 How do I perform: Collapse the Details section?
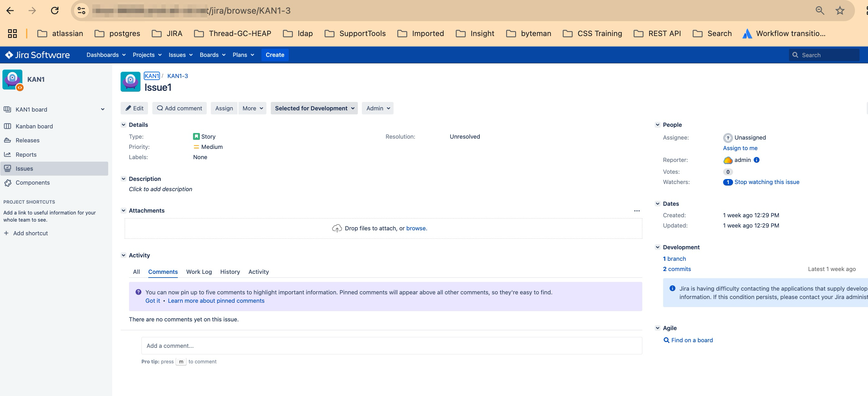click(x=123, y=125)
